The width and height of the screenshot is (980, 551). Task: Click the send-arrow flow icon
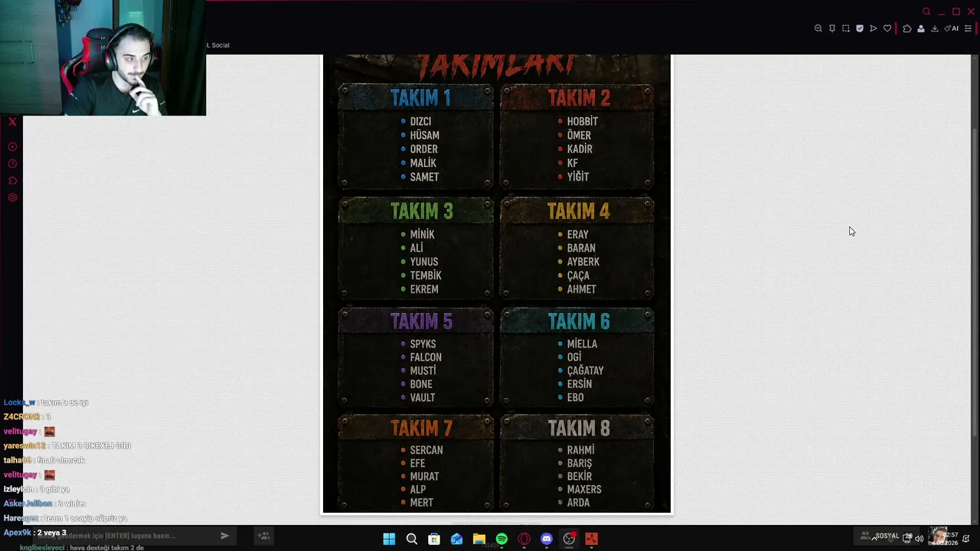[x=874, y=28]
